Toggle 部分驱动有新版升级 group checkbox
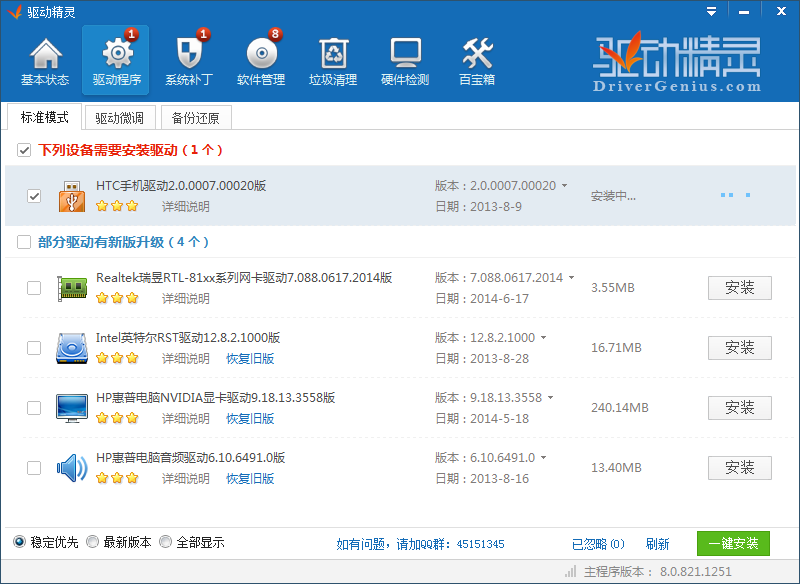Viewport: 800px width, 584px height. 24,242
